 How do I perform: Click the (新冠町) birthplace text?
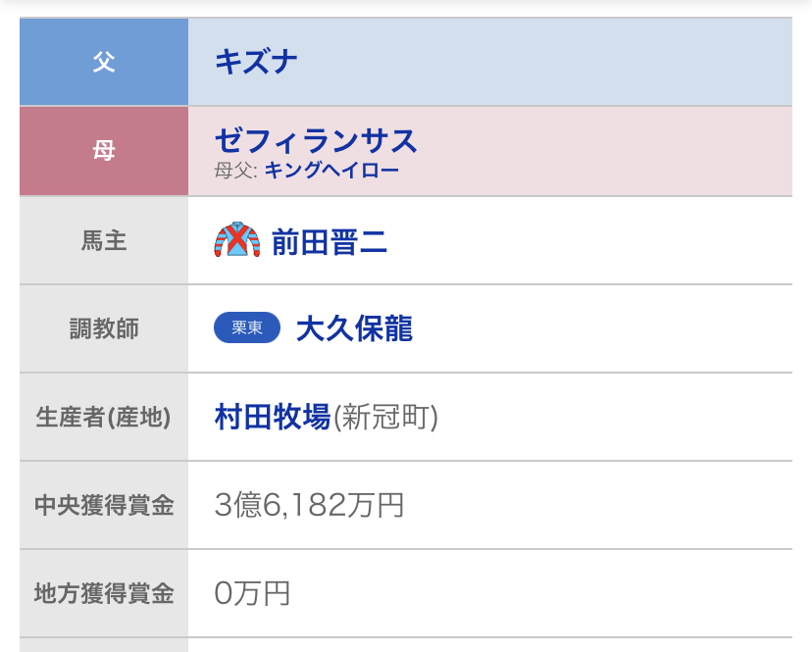click(x=385, y=418)
